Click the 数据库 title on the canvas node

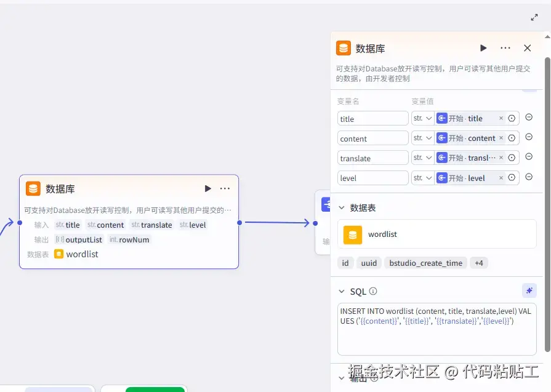pyautogui.click(x=60, y=189)
